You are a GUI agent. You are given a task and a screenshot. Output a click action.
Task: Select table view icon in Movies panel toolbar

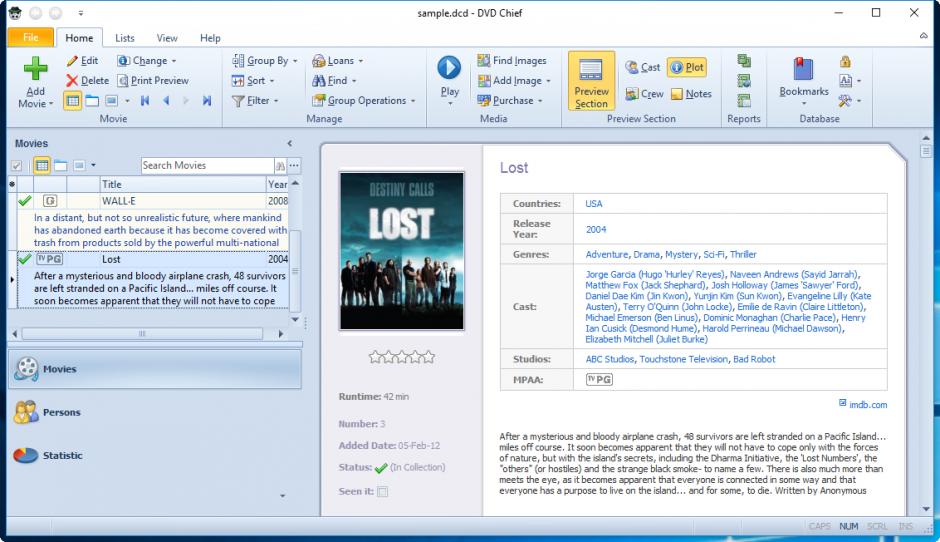pos(42,165)
